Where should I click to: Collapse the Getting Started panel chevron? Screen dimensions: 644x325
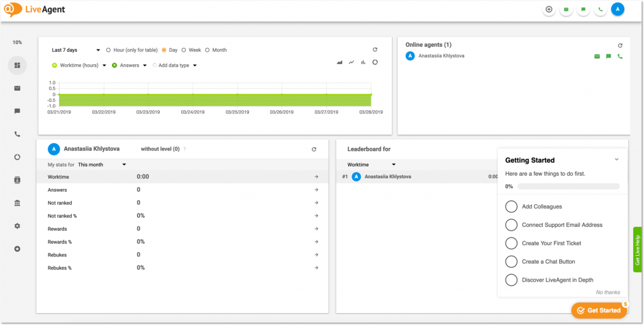pos(616,159)
